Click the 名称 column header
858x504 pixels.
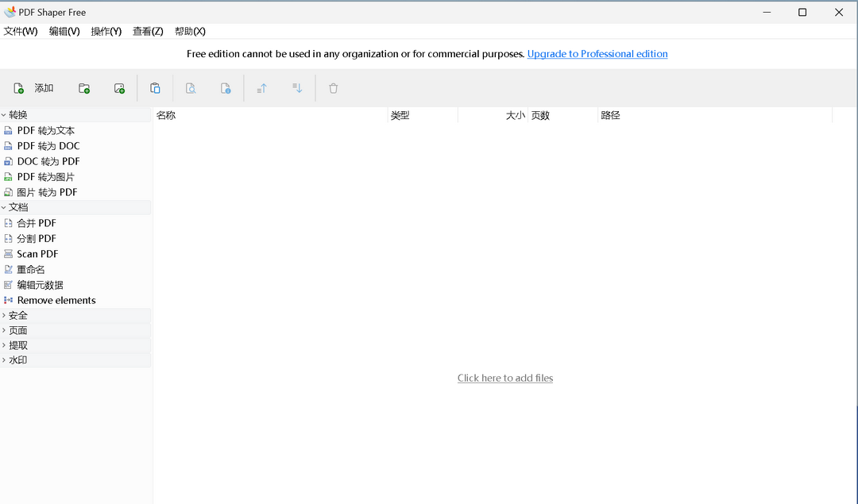[167, 115]
